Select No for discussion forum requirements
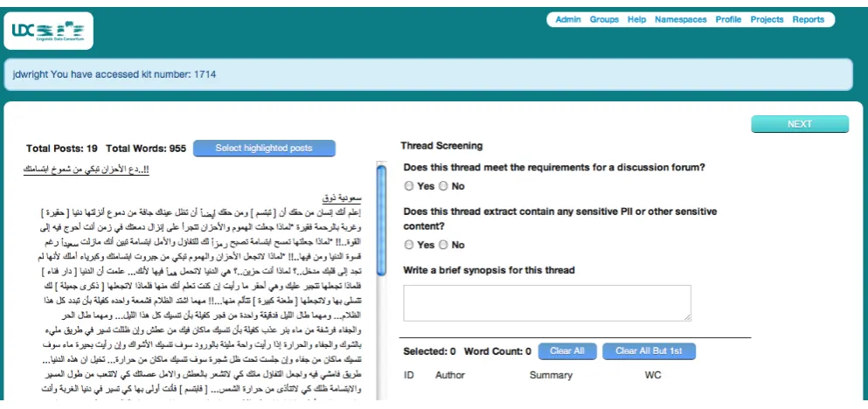The width and height of the screenshot is (868, 409). coord(443,186)
